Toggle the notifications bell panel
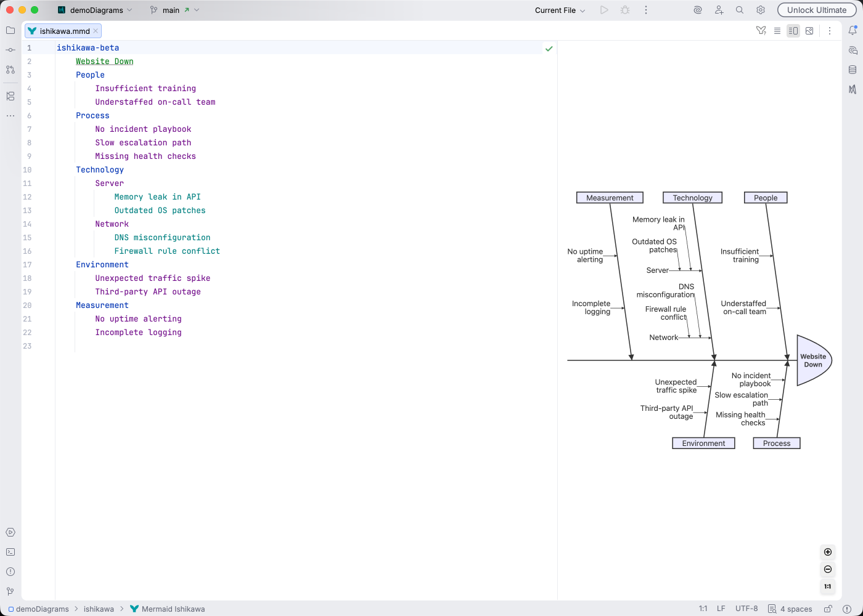This screenshot has width=863, height=616. point(853,30)
